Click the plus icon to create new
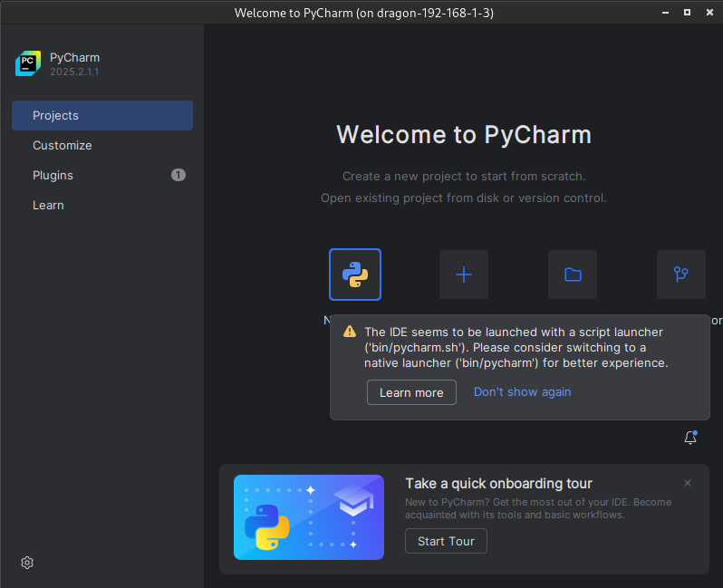The image size is (723, 588). pos(463,275)
